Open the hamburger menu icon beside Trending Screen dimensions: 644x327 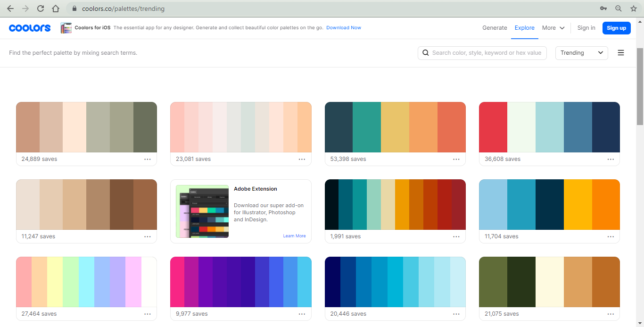pos(620,53)
